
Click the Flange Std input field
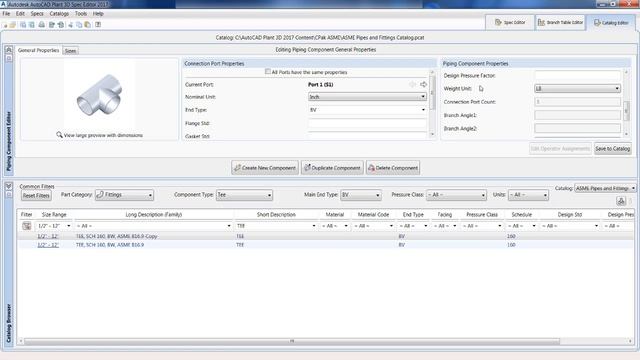(x=367, y=123)
